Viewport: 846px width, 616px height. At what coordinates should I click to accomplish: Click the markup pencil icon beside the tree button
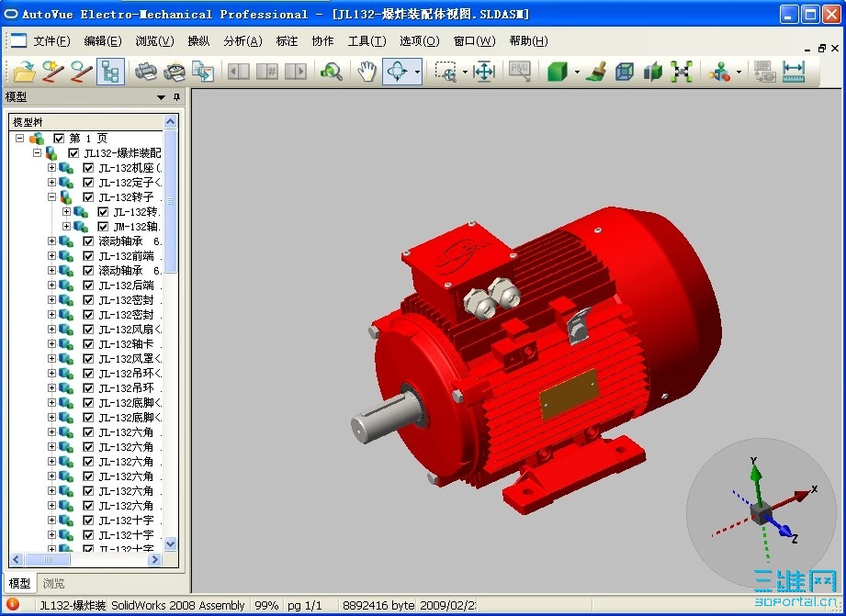point(82,72)
